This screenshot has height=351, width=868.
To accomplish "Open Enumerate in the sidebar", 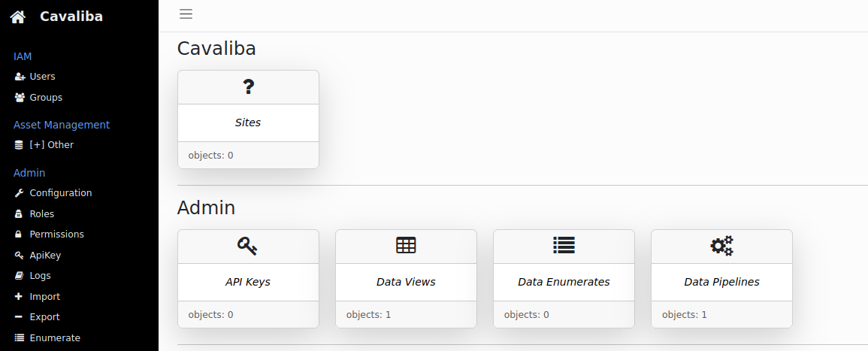I will tap(54, 338).
